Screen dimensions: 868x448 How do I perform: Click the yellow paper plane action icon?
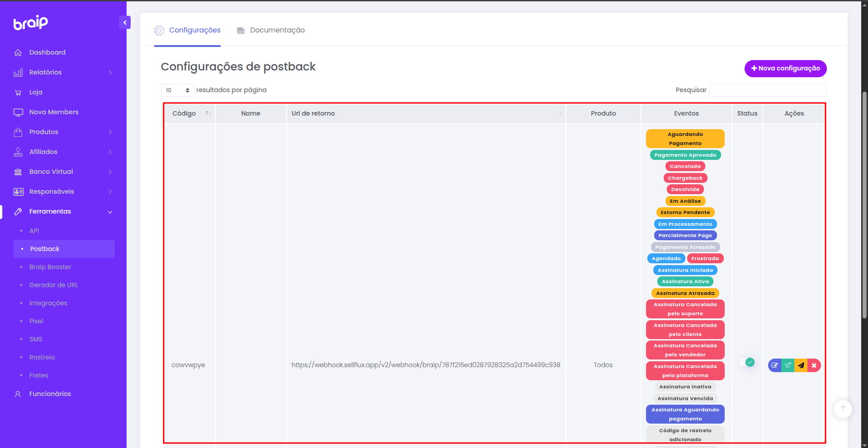point(801,365)
